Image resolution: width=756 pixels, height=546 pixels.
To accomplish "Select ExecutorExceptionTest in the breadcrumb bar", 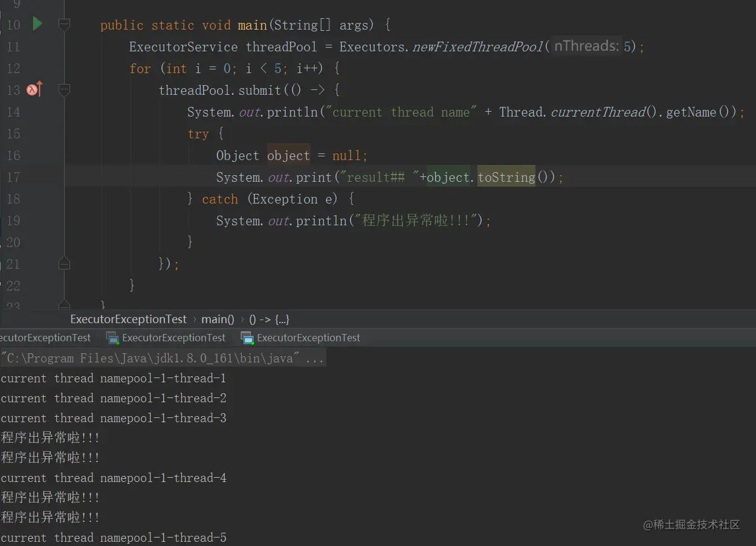I will pyautogui.click(x=128, y=319).
